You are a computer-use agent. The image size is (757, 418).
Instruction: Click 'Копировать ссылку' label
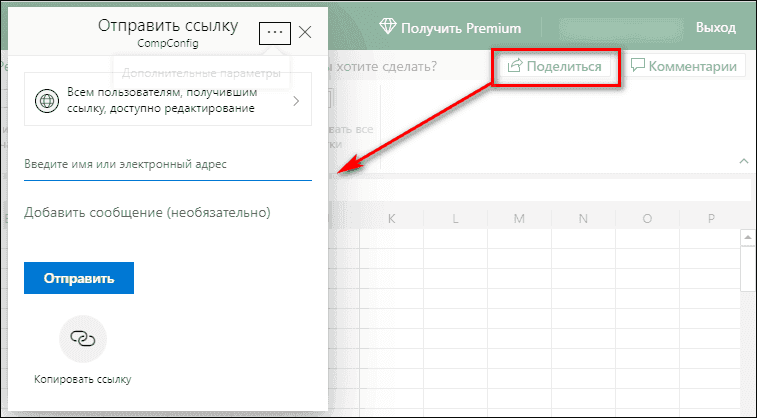tap(83, 379)
